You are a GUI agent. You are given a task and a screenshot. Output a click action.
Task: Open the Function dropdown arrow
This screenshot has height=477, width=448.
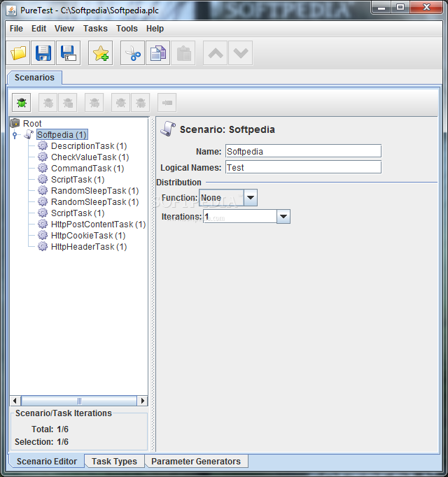point(251,198)
